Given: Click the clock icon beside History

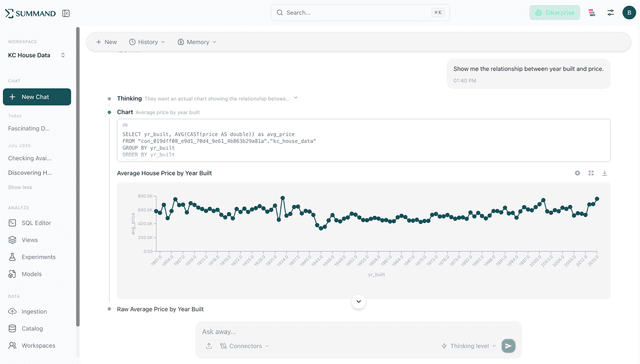Looking at the screenshot, I should [x=132, y=42].
